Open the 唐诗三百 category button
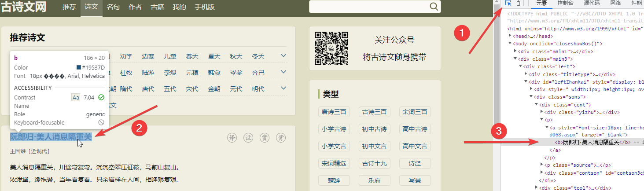 point(334,112)
